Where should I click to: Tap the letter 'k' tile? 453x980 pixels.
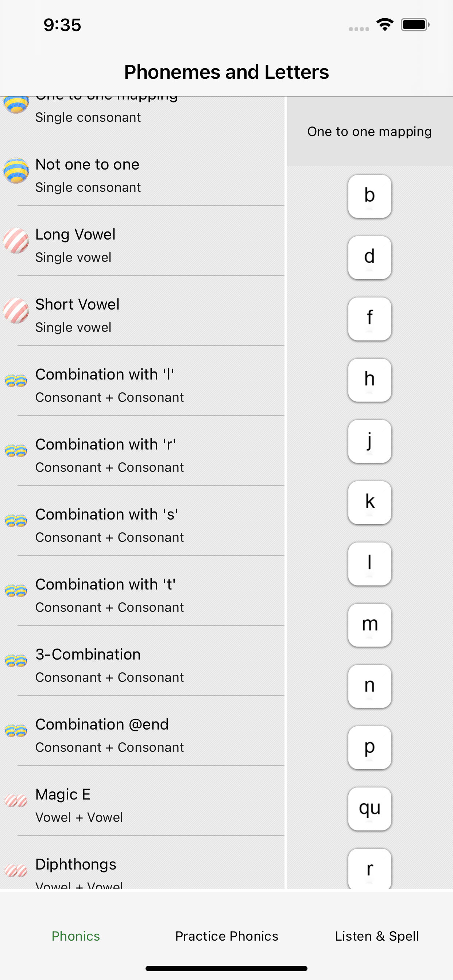(x=369, y=502)
